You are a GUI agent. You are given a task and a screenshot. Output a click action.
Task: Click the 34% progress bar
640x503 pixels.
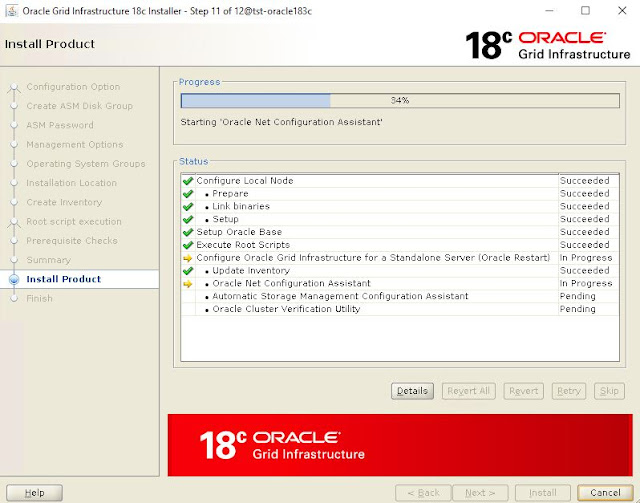coord(400,100)
